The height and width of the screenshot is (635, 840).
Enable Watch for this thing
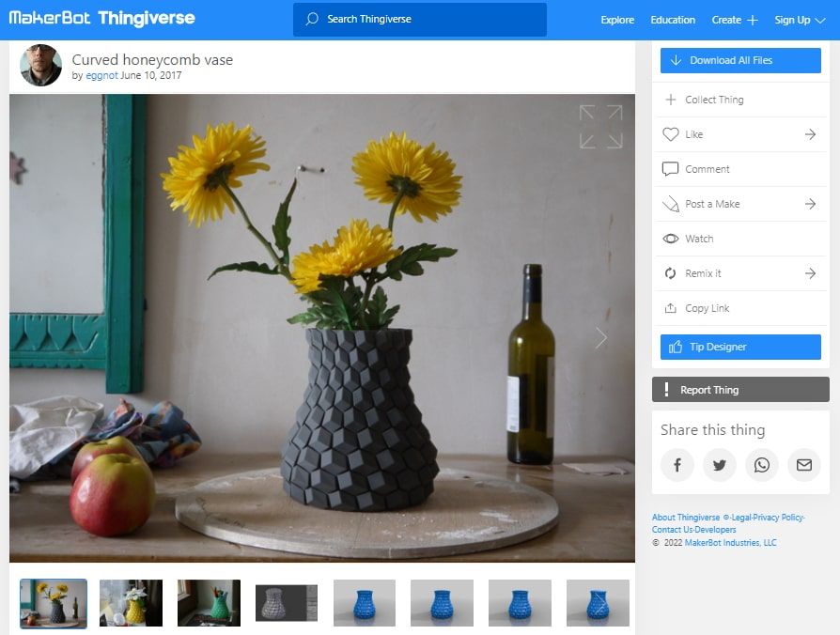670,239
